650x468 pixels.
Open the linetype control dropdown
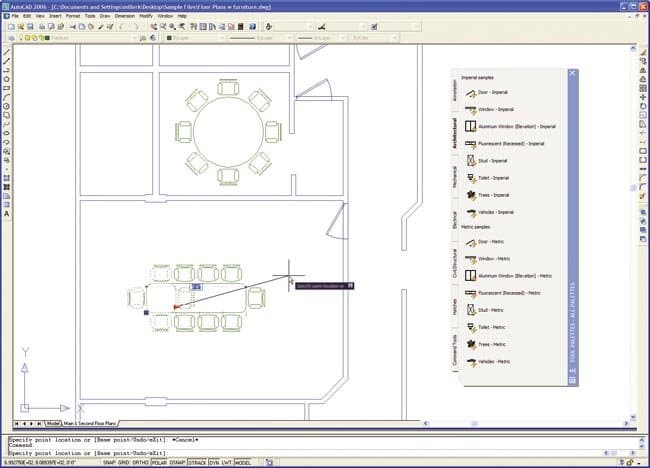coord(260,38)
